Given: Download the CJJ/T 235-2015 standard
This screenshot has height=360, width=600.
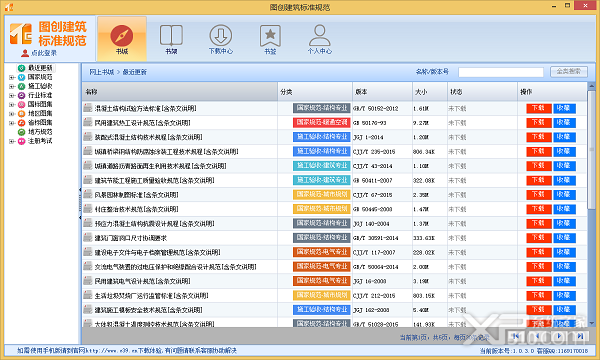Looking at the screenshot, I should click(x=539, y=151).
